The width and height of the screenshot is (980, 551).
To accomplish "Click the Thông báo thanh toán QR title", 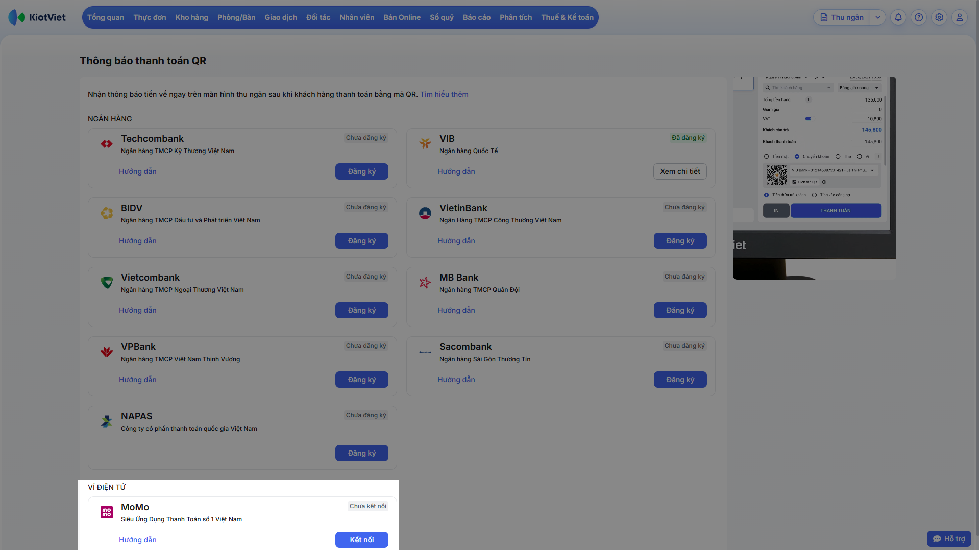I will (143, 61).
